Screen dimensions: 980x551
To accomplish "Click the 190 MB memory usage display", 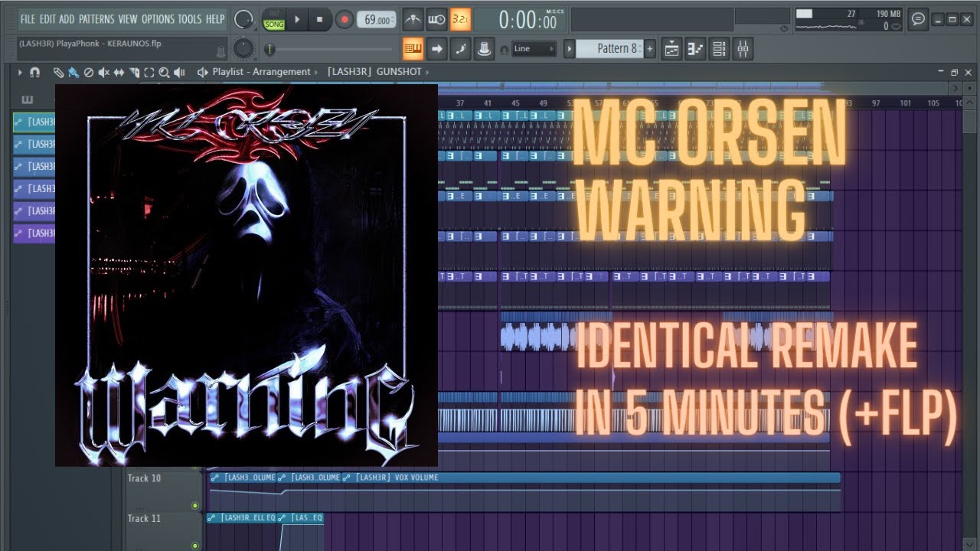I will pyautogui.click(x=888, y=14).
